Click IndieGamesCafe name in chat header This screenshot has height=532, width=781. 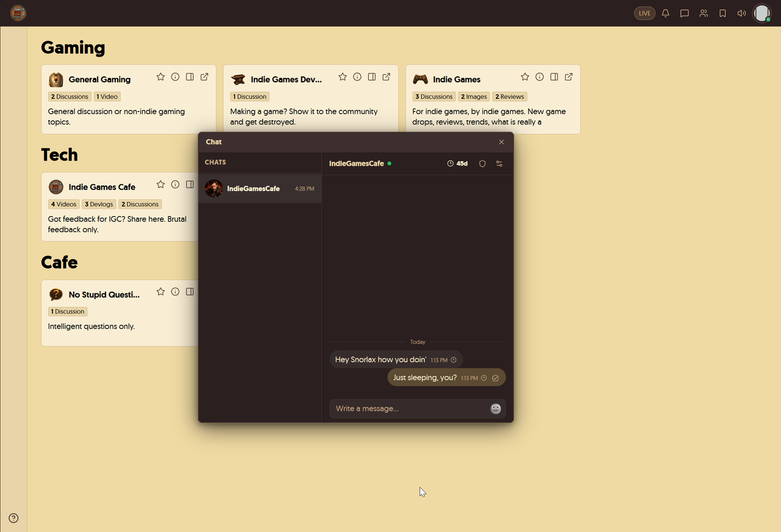356,164
